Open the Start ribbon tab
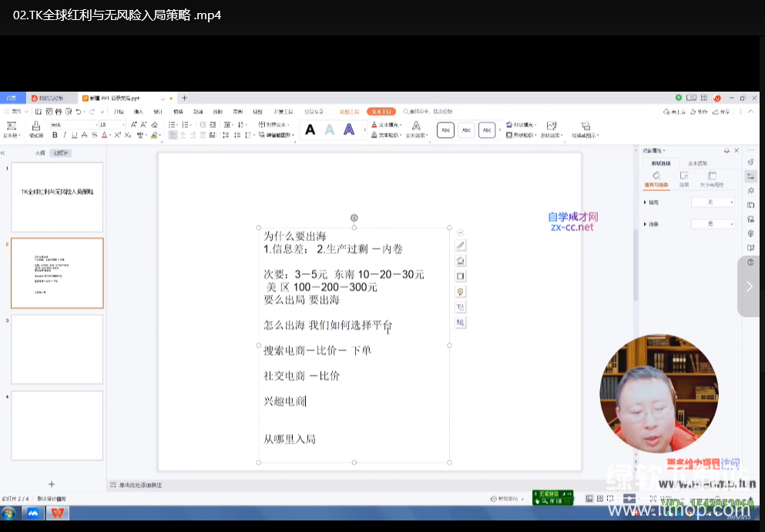Viewport: 765px width, 532px height. [119, 112]
